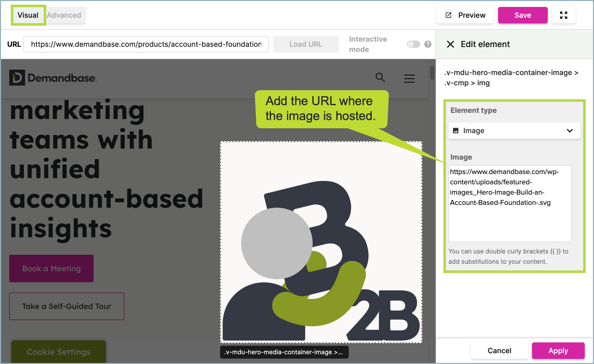Open the hamburger menu icon
This screenshot has width=594, height=364.
[x=409, y=78]
